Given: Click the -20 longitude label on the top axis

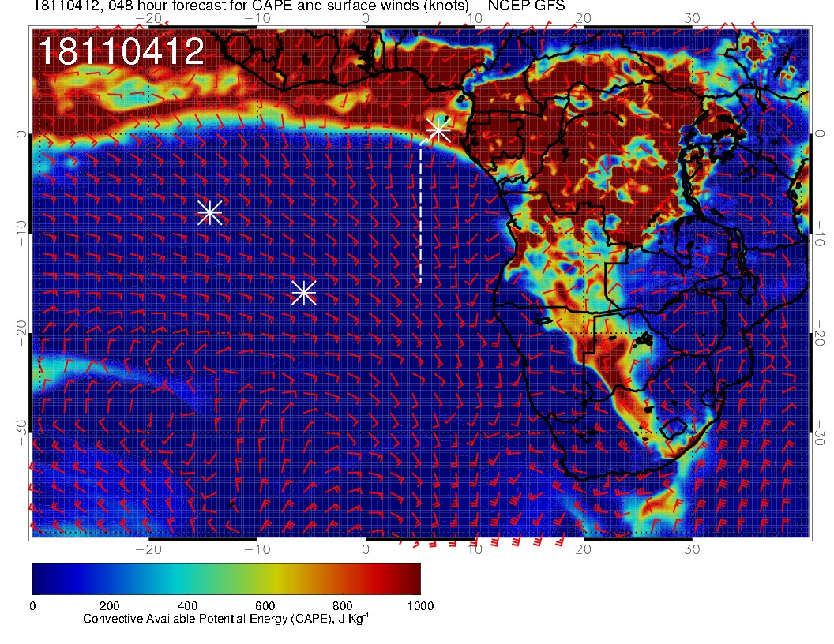Looking at the screenshot, I should [148, 19].
